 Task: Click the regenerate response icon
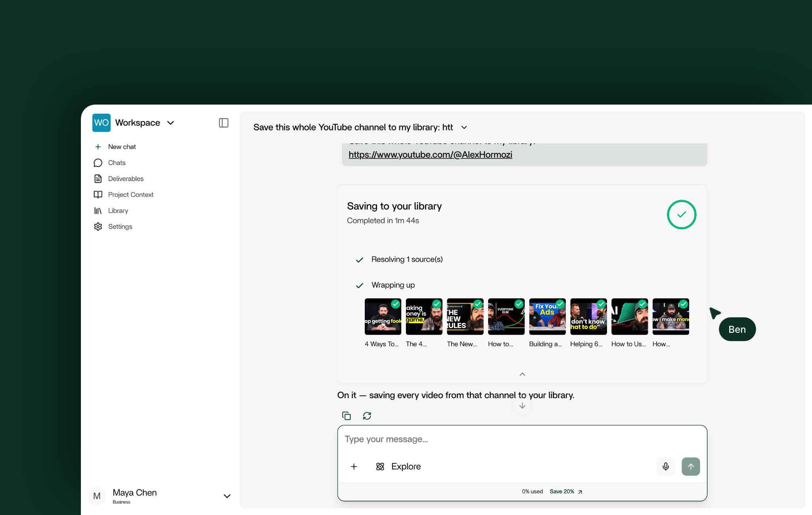point(367,416)
